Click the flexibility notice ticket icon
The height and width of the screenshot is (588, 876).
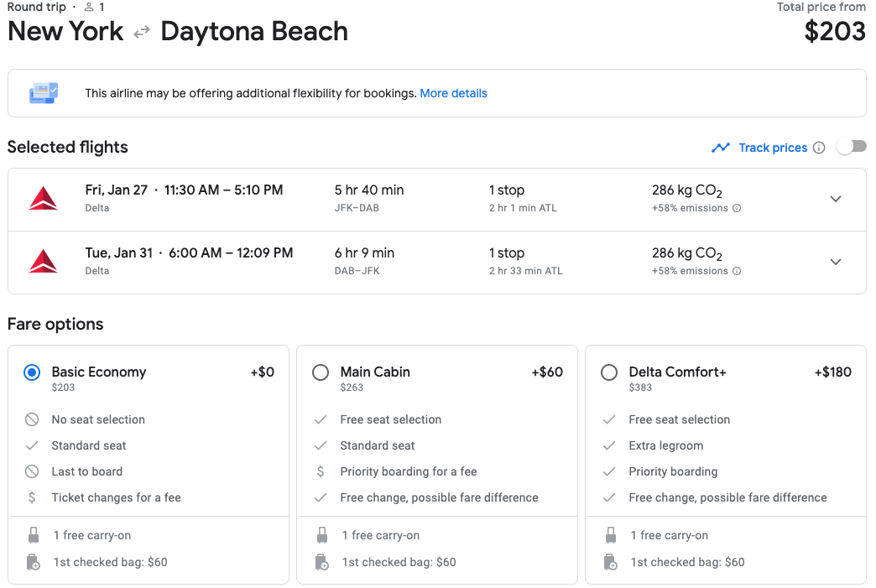44,93
